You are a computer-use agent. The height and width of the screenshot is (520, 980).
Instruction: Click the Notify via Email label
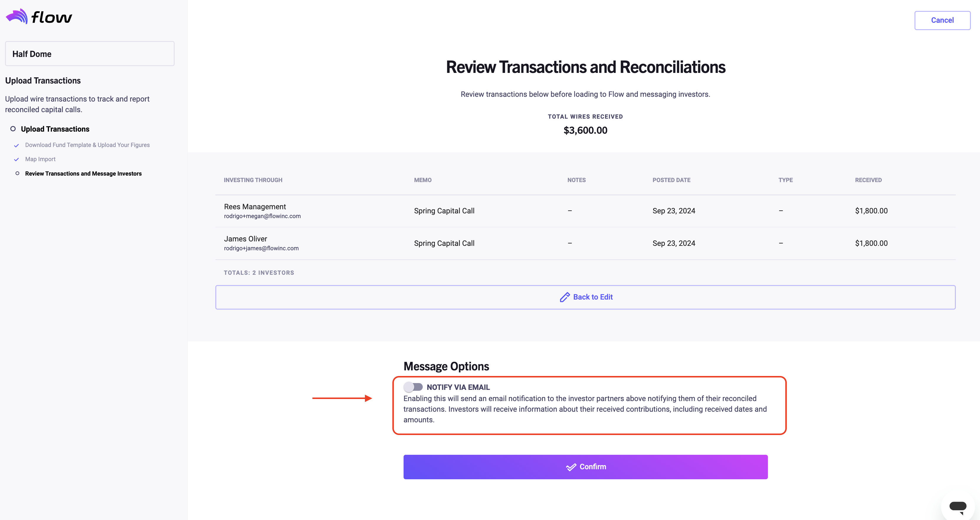click(458, 387)
